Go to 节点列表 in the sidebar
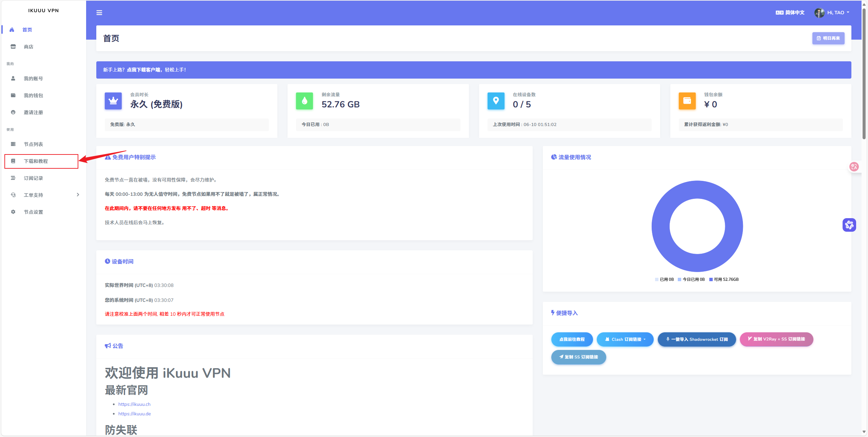868x437 pixels. click(33, 144)
